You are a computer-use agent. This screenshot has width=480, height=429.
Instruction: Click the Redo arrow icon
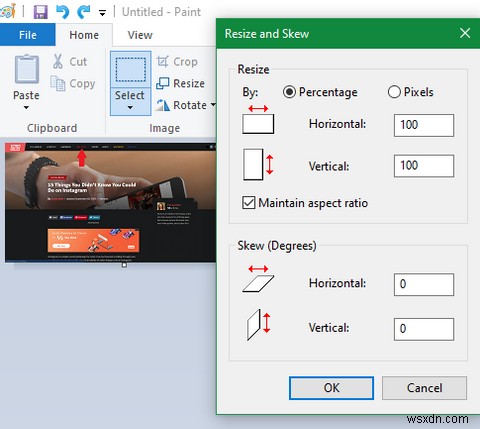[84, 12]
